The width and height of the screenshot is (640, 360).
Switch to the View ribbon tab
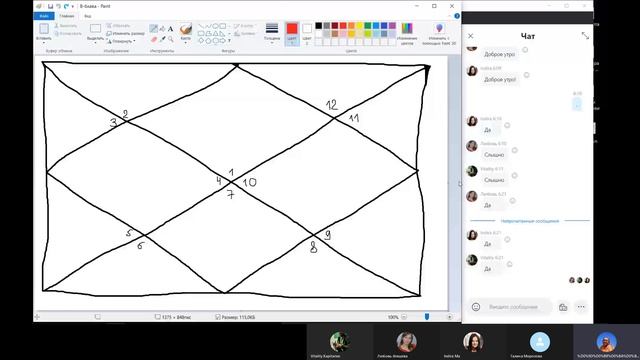(88, 16)
